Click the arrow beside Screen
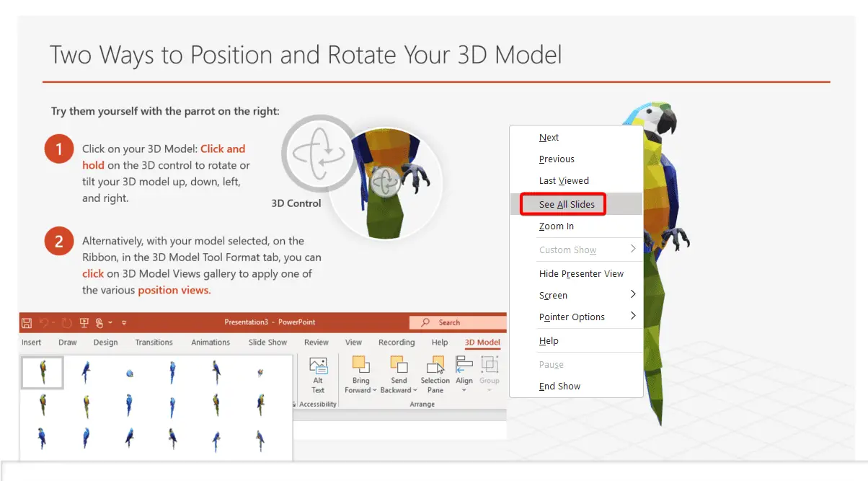 tap(633, 294)
